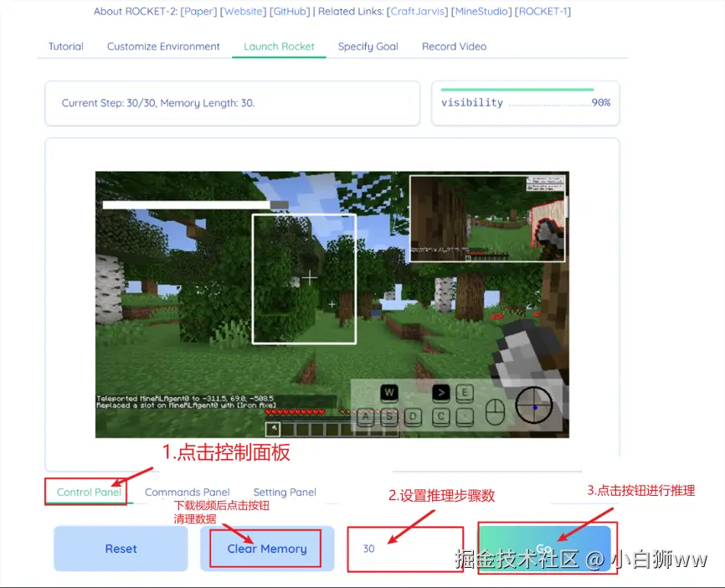The width and height of the screenshot is (725, 588).
Task: Click the first hotbar slot with axe
Action: 273,430
